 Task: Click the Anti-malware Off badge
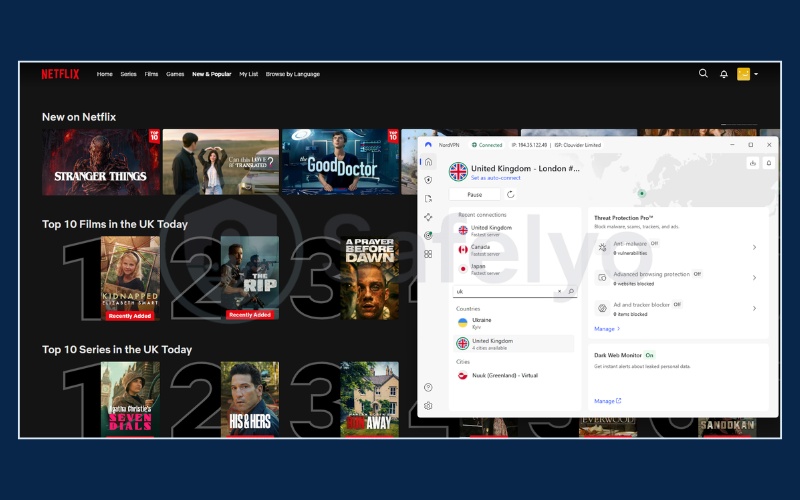click(x=654, y=243)
